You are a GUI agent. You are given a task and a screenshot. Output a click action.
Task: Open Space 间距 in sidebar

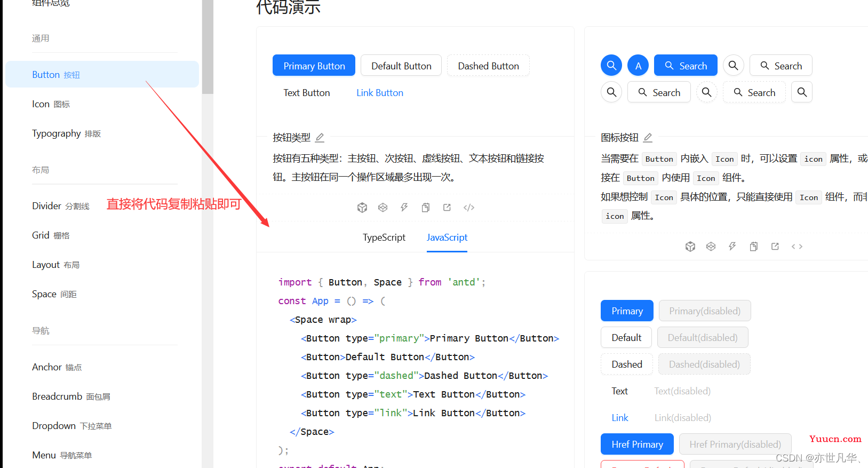(102, 294)
